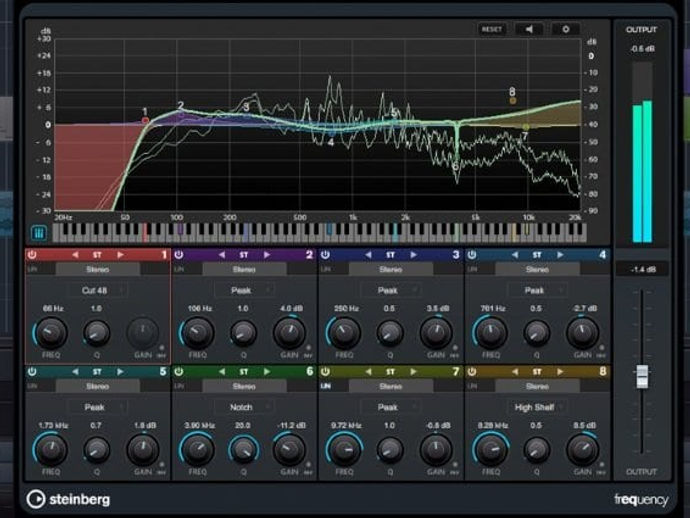690x518 pixels.
Task: Toggle band 2 power button
Action: pos(179,254)
